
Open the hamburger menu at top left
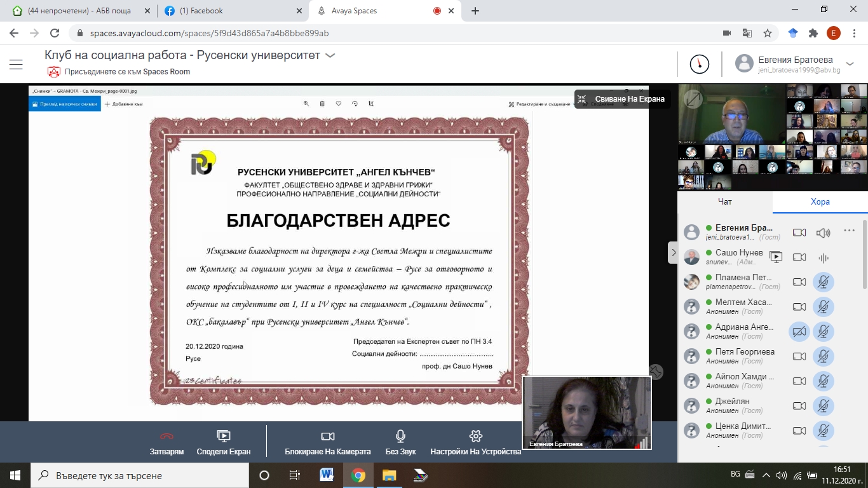(x=16, y=64)
